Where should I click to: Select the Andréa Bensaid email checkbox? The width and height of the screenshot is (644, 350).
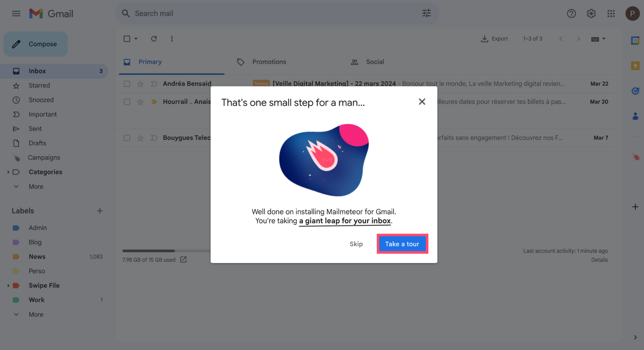click(x=127, y=84)
